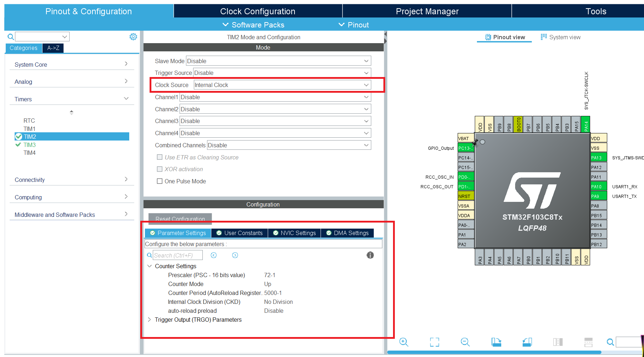Click the pin search magnifier icon
644x357 pixels.
coord(610,342)
